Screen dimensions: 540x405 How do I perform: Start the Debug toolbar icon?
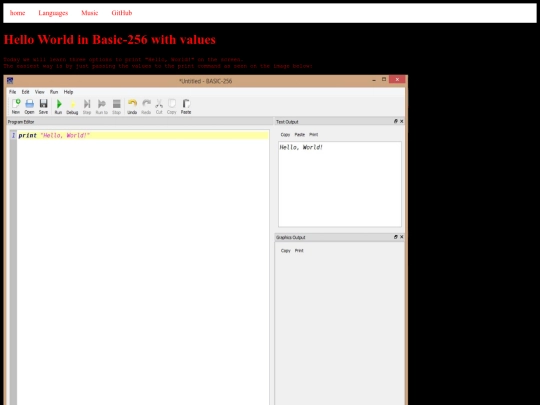[72, 107]
